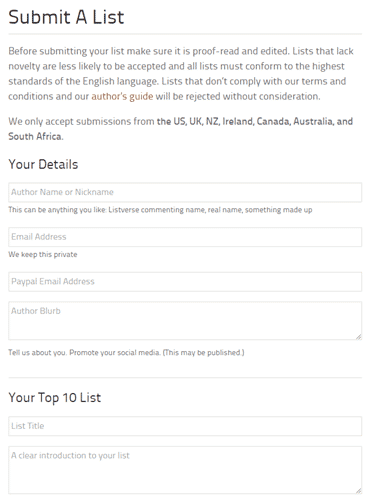Click the Submit A List heading
This screenshot has width=369, height=500.
[66, 17]
